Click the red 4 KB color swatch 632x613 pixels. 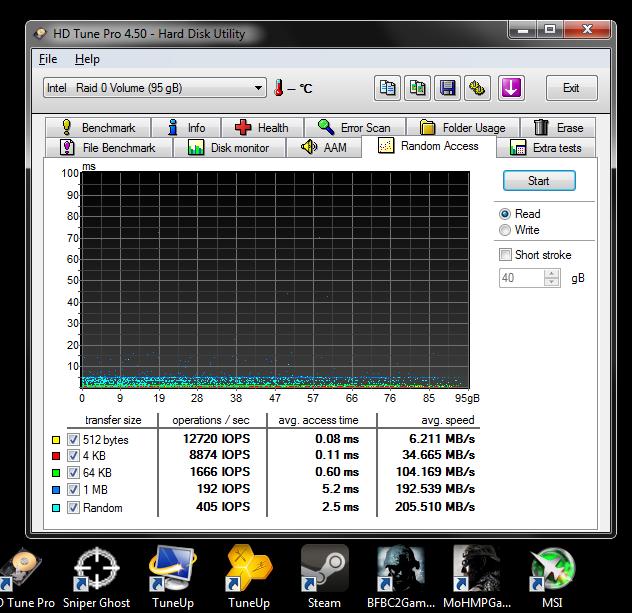click(x=56, y=456)
